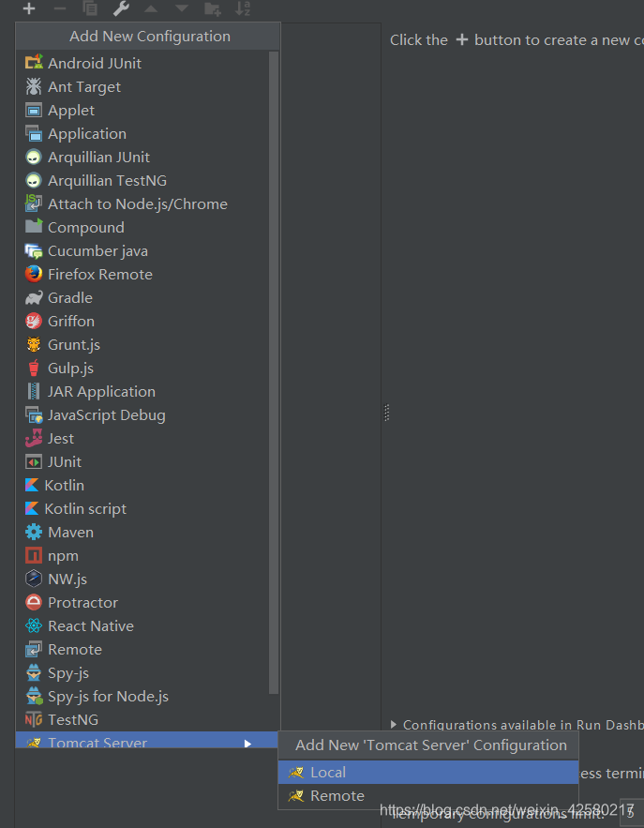Click the Attach to Node.js/Chrome icon
Screen dimensions: 644x828
(34, 203)
